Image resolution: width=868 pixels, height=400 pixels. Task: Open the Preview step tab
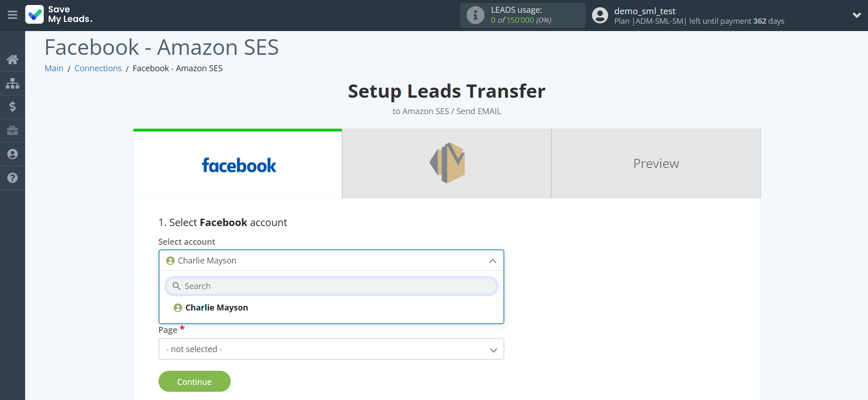pos(656,163)
